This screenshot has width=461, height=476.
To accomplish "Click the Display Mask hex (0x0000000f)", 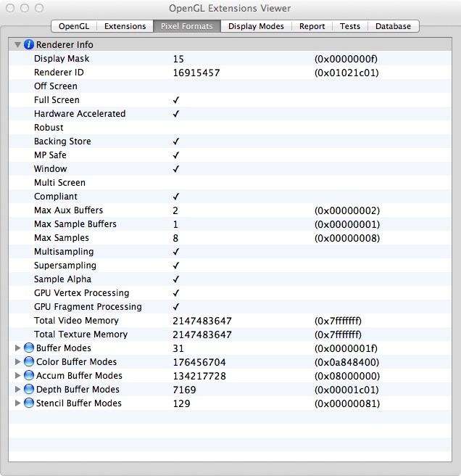I will (x=346, y=59).
